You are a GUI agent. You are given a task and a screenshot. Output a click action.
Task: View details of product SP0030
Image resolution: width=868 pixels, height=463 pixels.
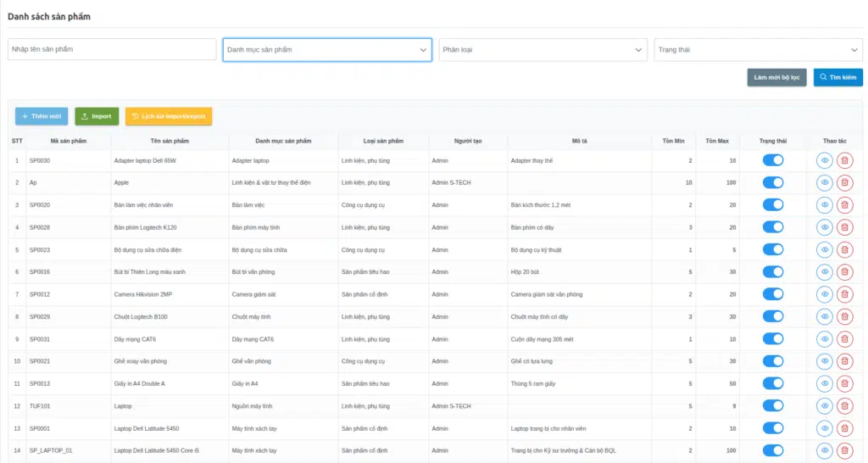[824, 160]
